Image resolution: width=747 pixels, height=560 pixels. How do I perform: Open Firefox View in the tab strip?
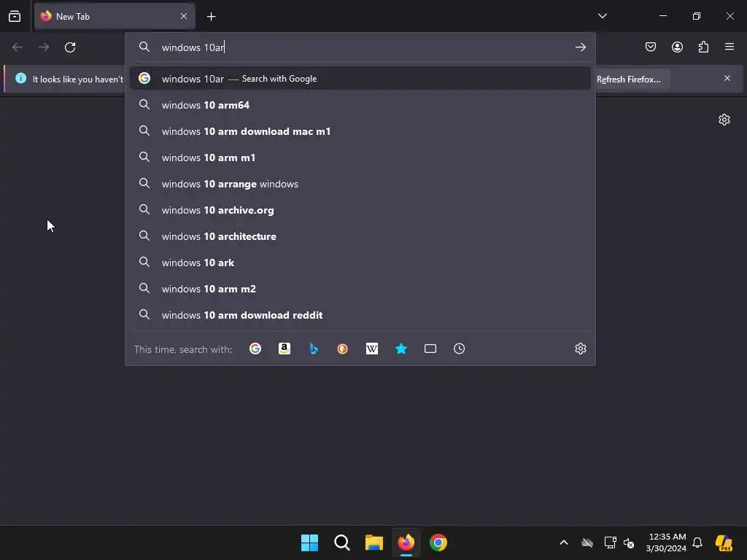(15, 16)
